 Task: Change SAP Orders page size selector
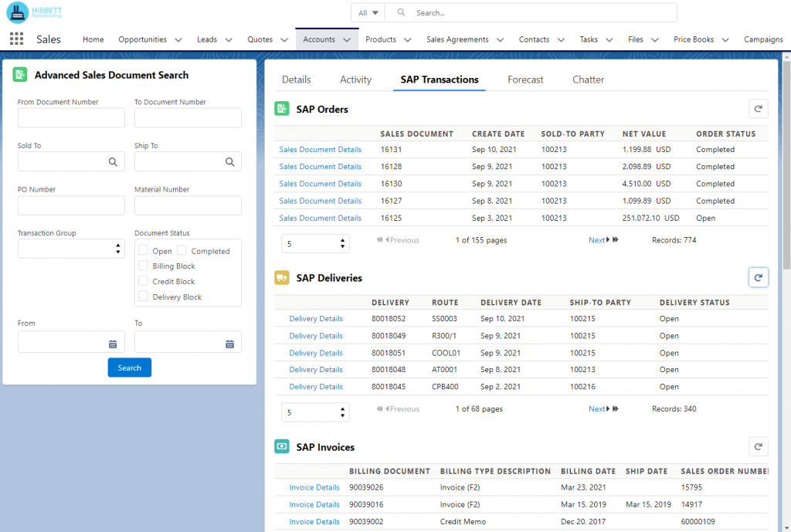pos(315,243)
